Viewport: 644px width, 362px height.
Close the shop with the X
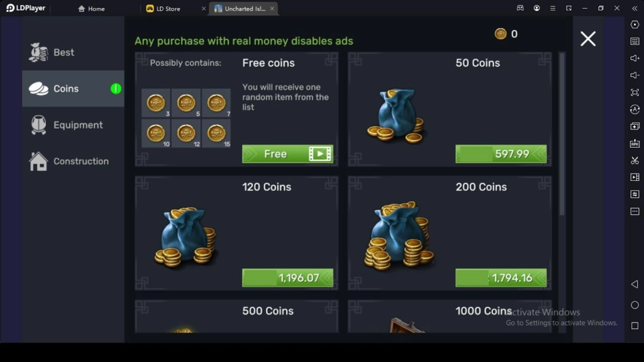[x=588, y=39]
